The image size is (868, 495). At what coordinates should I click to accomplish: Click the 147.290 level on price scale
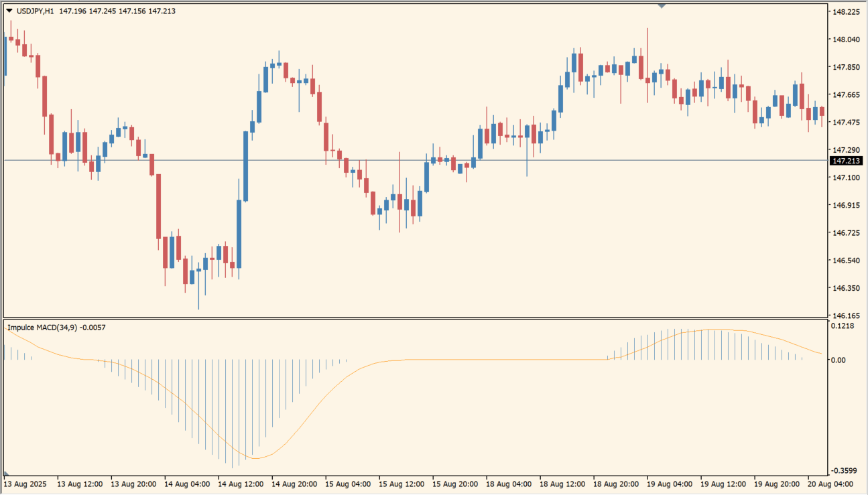pyautogui.click(x=846, y=150)
